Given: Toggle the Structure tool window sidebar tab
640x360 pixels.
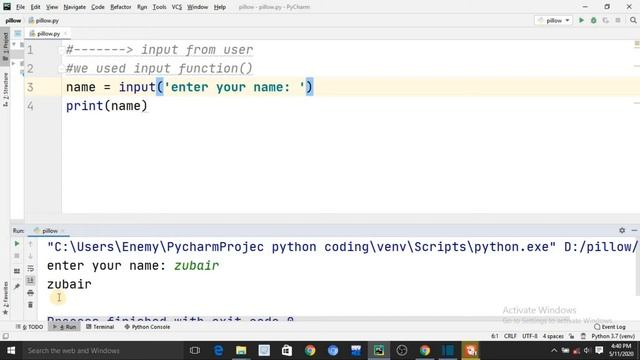Looking at the screenshot, I should (x=5, y=90).
